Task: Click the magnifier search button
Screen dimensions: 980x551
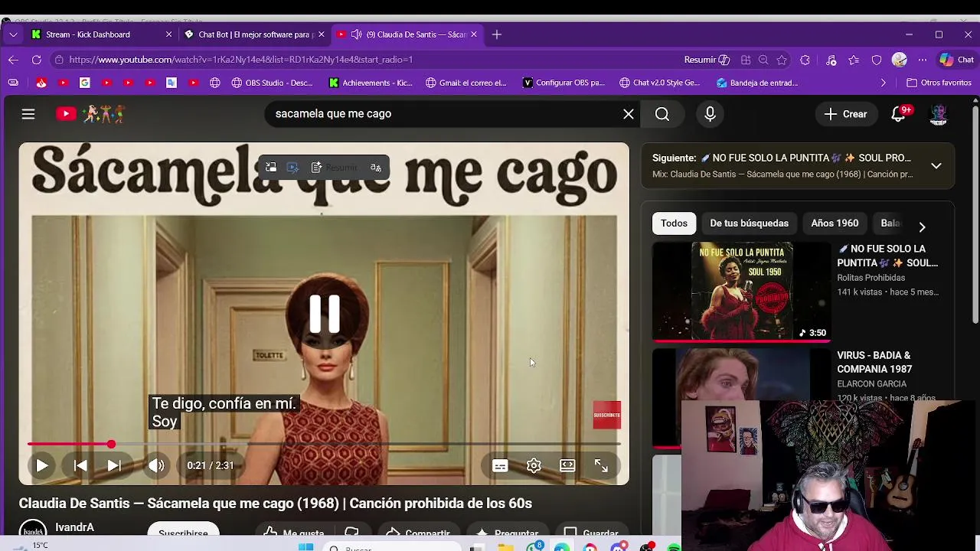Action: click(662, 114)
